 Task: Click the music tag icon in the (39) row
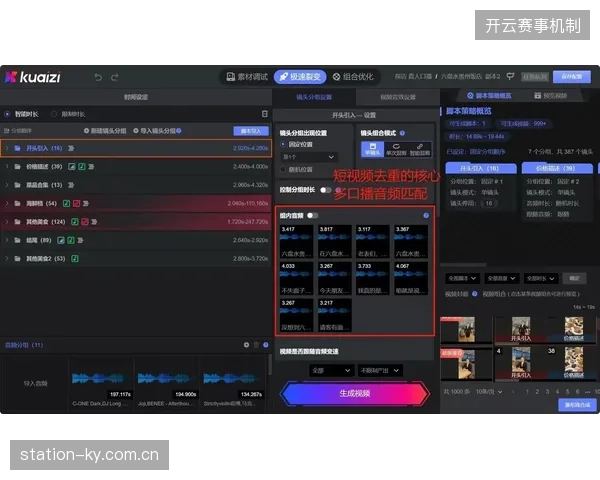pyautogui.click(x=82, y=167)
